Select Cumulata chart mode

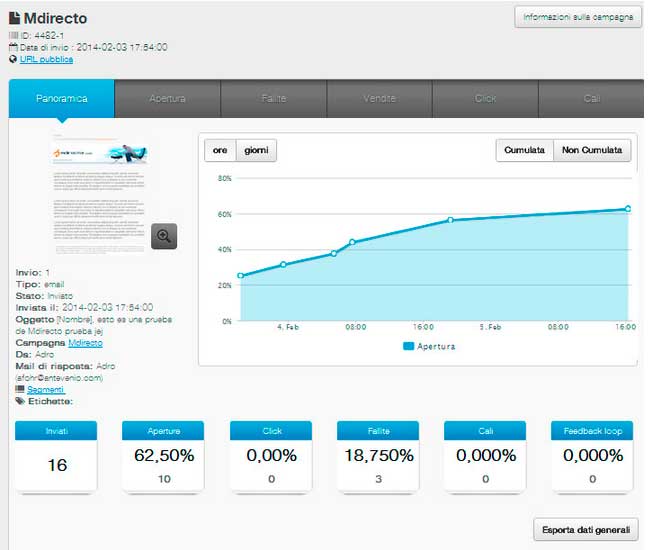[x=524, y=150]
